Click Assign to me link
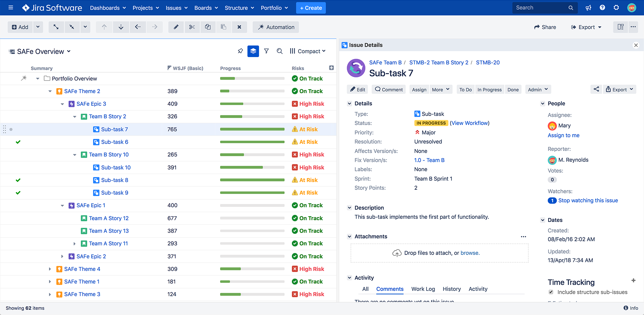The height and width of the screenshot is (315, 644). pos(563,135)
